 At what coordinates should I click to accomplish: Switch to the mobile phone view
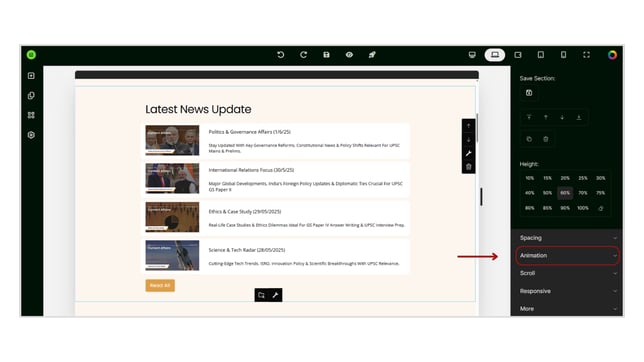[564, 55]
